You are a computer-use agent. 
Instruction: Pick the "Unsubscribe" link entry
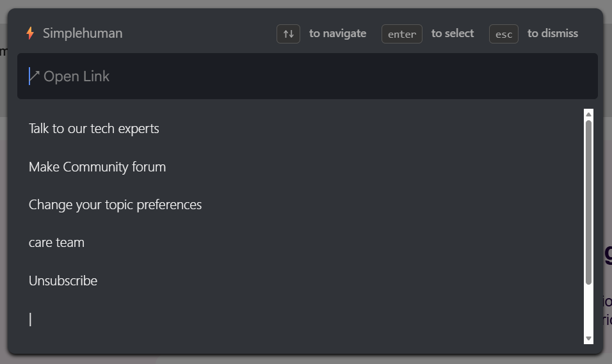click(x=63, y=281)
